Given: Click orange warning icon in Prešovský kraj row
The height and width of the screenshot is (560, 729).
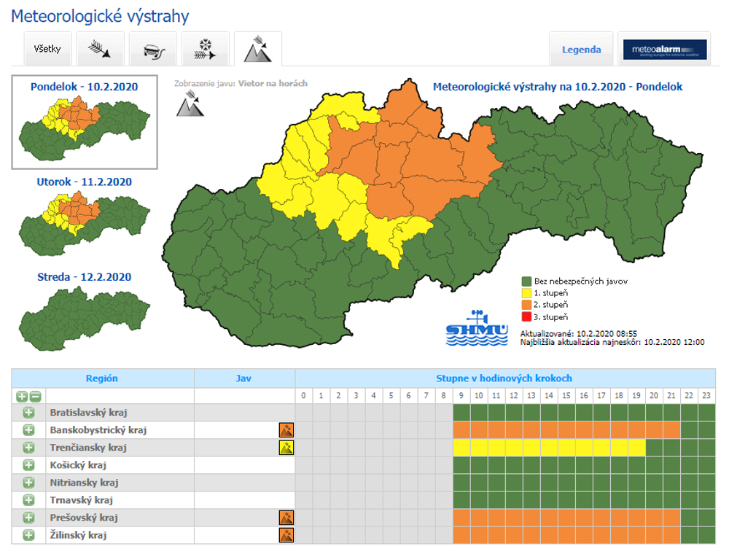Looking at the screenshot, I should (286, 518).
